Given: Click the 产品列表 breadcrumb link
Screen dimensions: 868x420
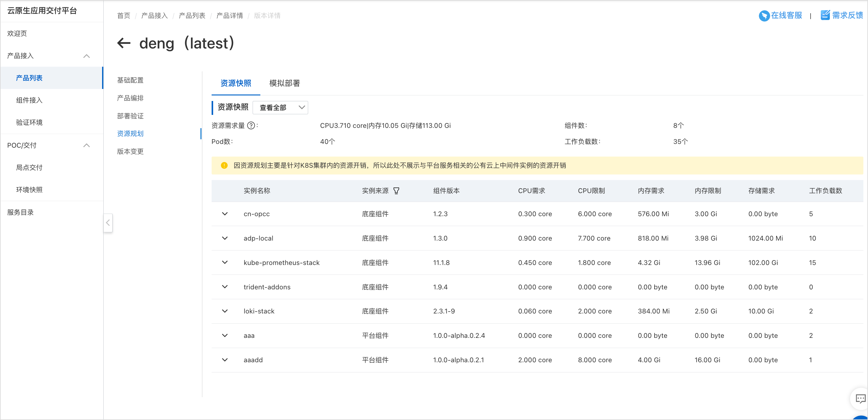Looking at the screenshot, I should [192, 15].
